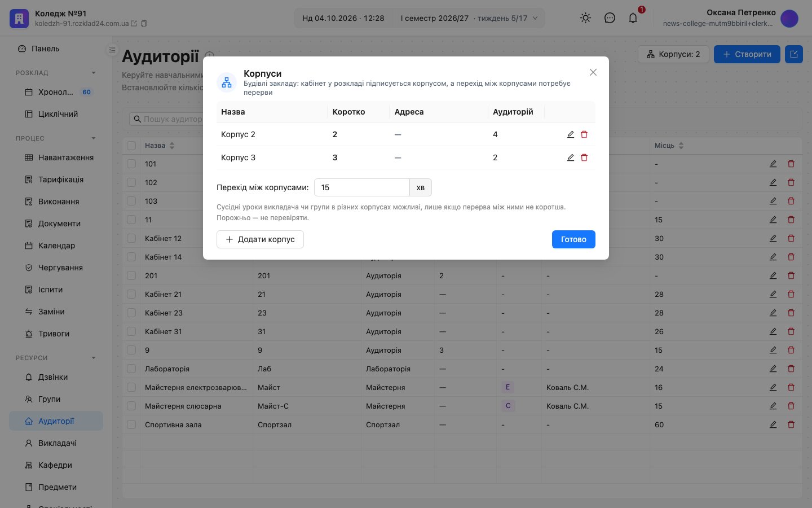Collapse the РОЗКЛАД sidebar section
The height and width of the screenshot is (508, 812).
pos(94,73)
